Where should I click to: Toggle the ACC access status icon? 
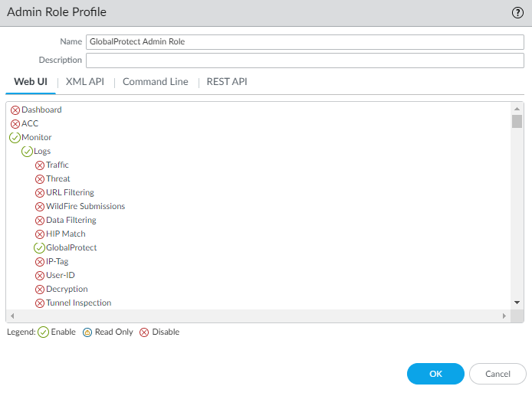pyautogui.click(x=15, y=124)
